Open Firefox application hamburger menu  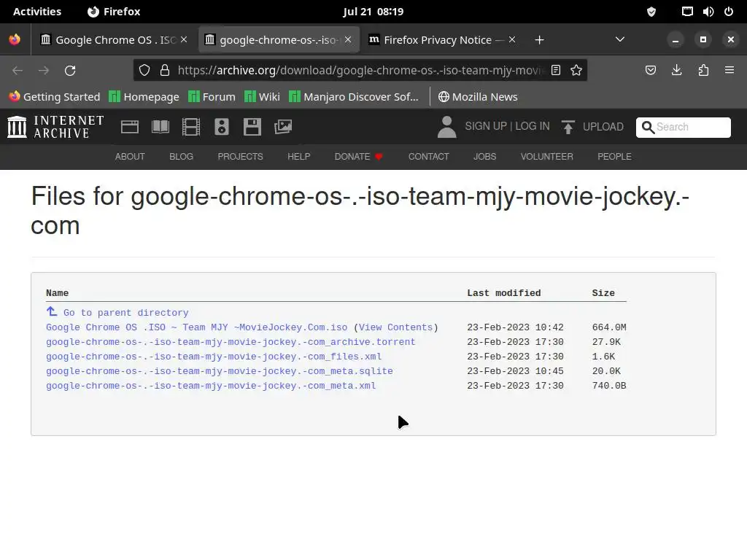[729, 71]
